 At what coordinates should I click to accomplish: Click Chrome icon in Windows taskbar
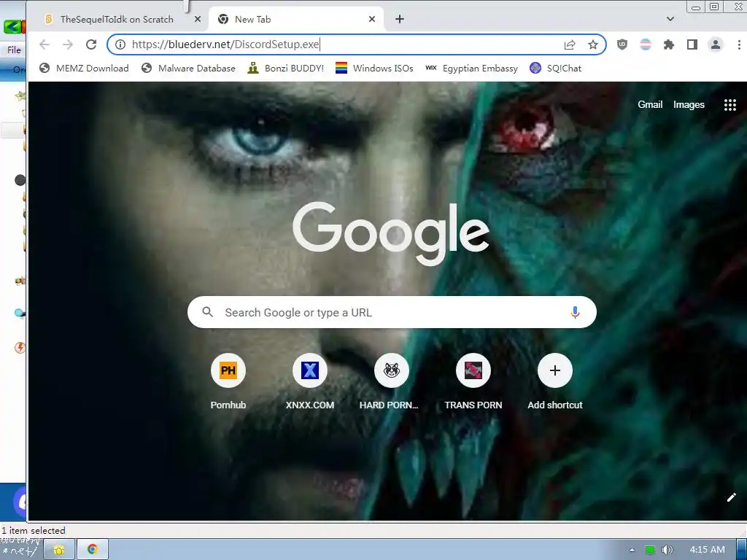pyautogui.click(x=93, y=550)
